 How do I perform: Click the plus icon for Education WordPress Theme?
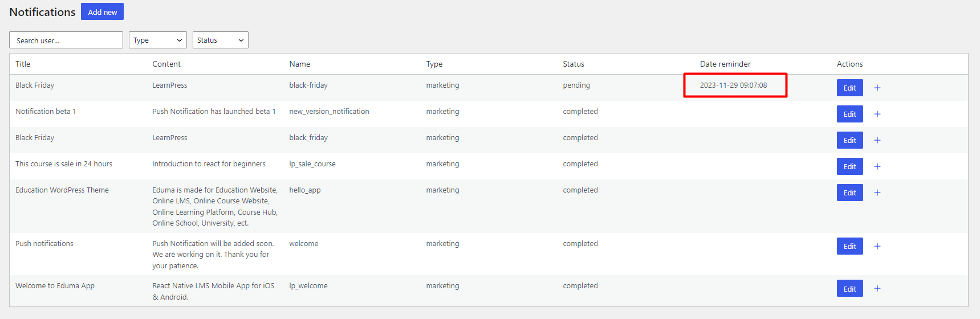(x=877, y=193)
